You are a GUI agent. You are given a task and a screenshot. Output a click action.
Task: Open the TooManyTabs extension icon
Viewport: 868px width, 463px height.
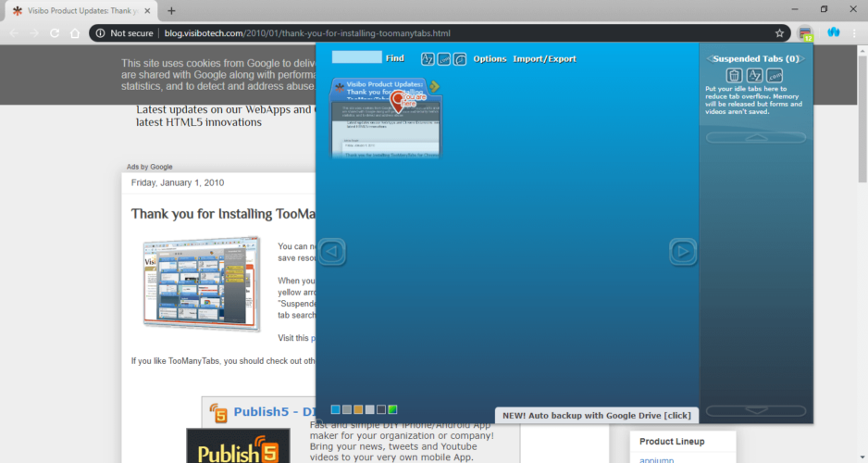[805, 33]
